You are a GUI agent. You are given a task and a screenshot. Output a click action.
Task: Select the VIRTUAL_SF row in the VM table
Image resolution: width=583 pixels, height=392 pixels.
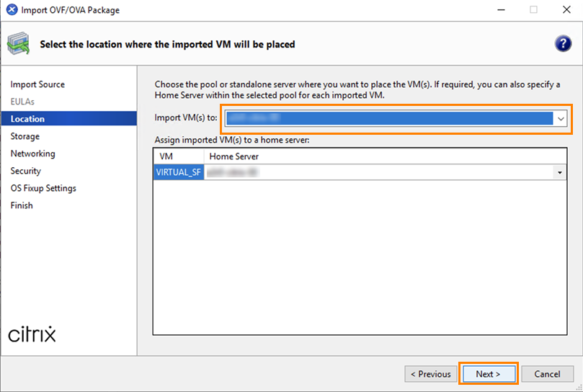click(178, 172)
